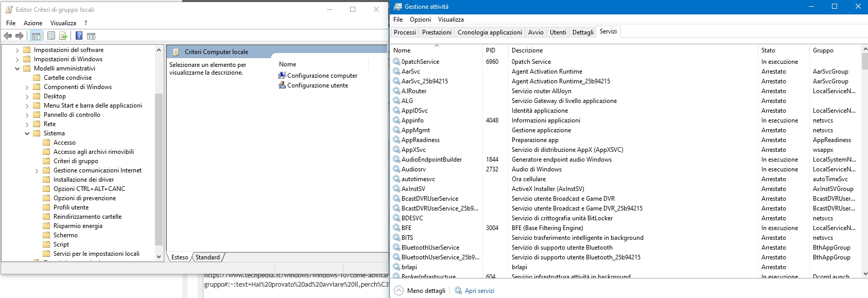
Task: Click the Export list toolbar icon
Action: click(63, 36)
